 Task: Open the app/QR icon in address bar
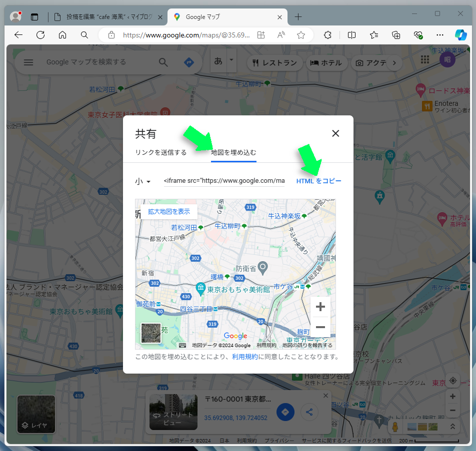click(x=261, y=35)
